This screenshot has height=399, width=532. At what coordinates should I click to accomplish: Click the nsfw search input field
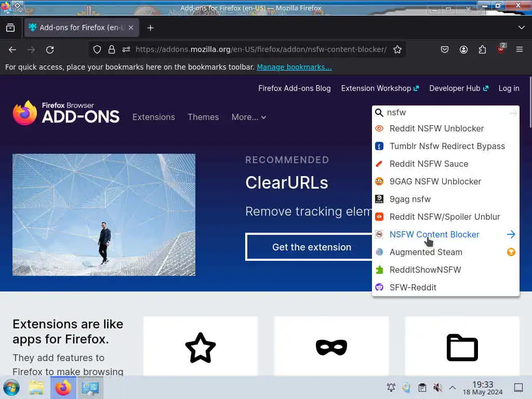446,113
